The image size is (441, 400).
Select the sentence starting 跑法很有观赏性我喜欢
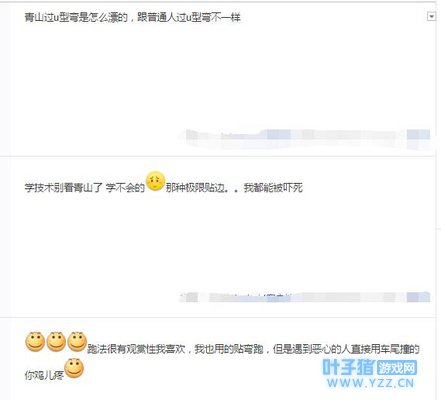[253, 349]
